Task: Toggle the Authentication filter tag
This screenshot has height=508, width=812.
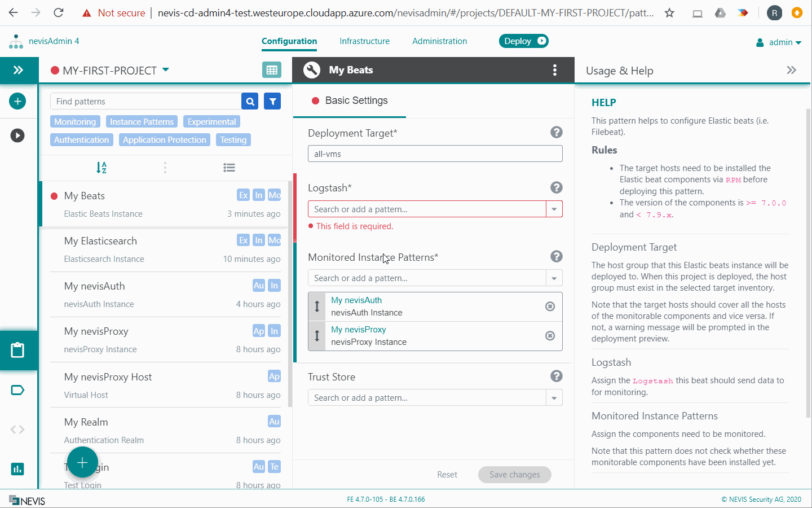Action: click(82, 140)
